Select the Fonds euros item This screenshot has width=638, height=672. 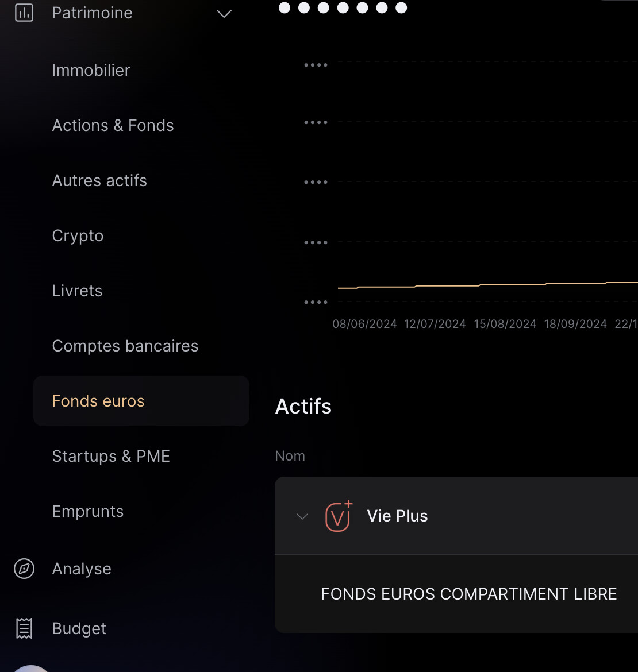[98, 401]
